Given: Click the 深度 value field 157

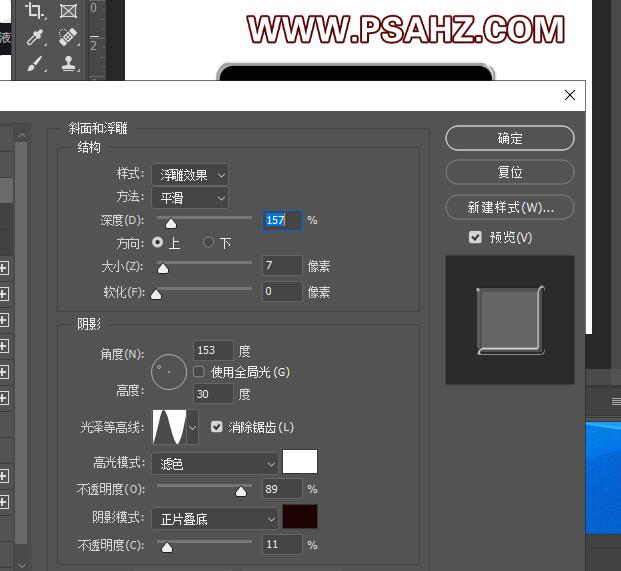Looking at the screenshot, I should point(282,220).
